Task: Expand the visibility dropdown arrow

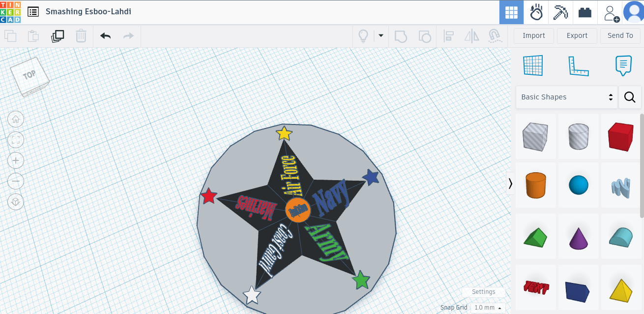Action: 381,36
